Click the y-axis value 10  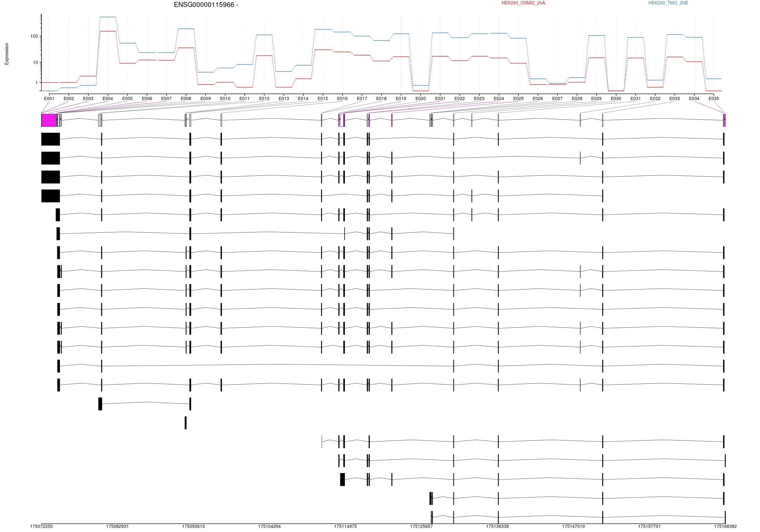[35, 63]
